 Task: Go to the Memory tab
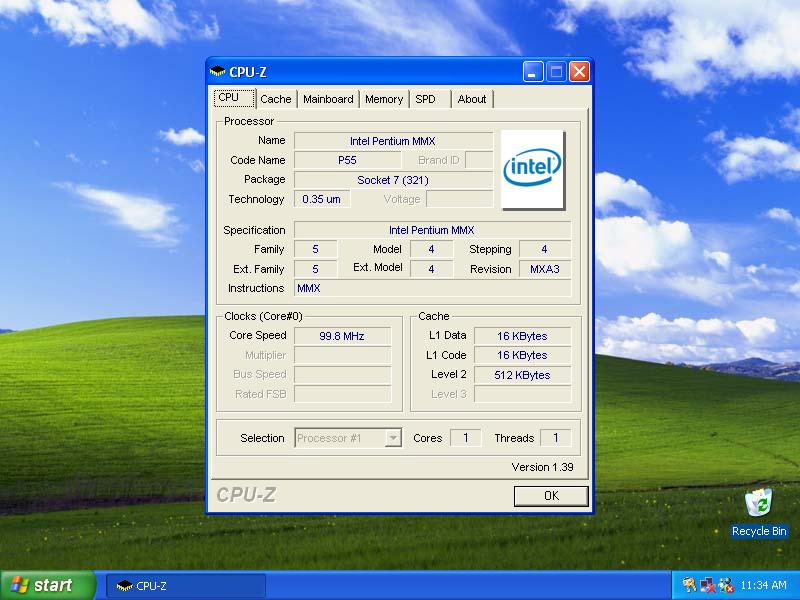tap(384, 99)
